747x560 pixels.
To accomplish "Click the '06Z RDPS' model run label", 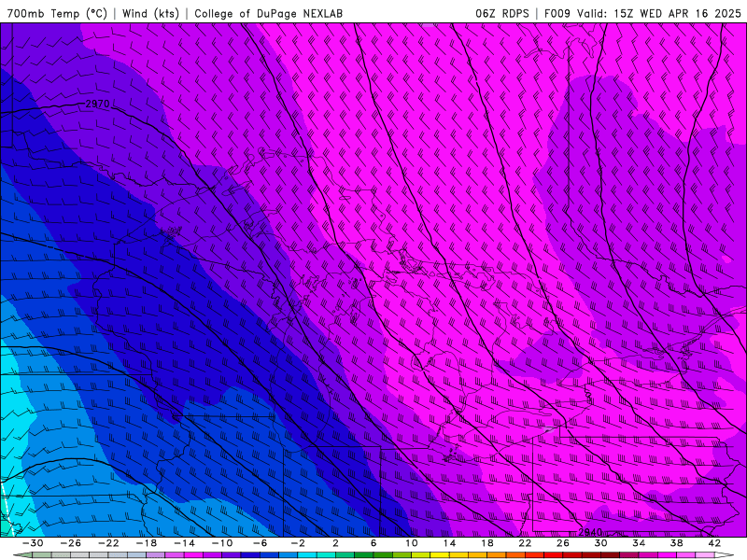I will (x=502, y=13).
